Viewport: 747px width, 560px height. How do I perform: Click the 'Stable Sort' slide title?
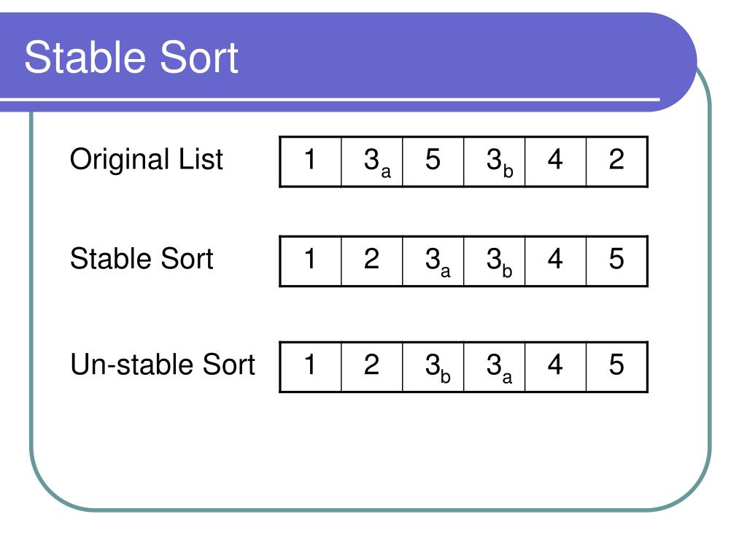click(131, 57)
